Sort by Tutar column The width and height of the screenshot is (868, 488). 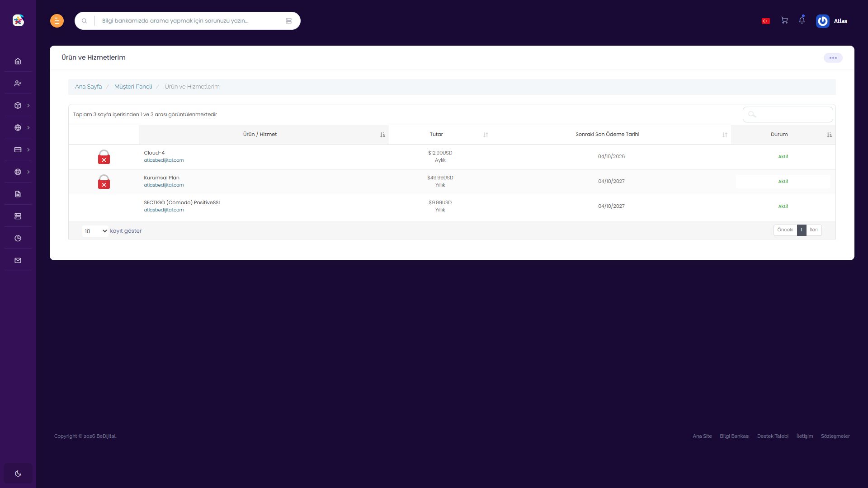(x=440, y=135)
